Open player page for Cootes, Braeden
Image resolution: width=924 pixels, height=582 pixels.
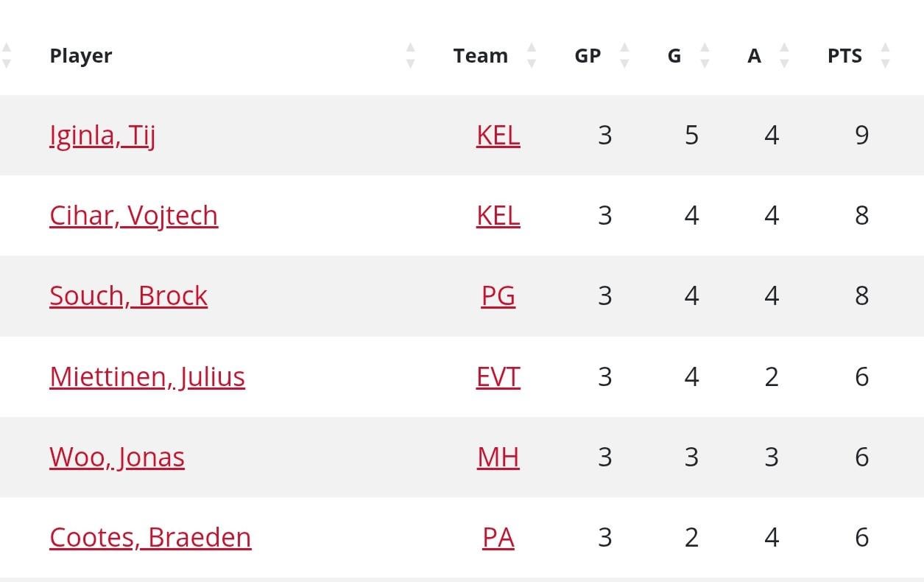pos(150,537)
